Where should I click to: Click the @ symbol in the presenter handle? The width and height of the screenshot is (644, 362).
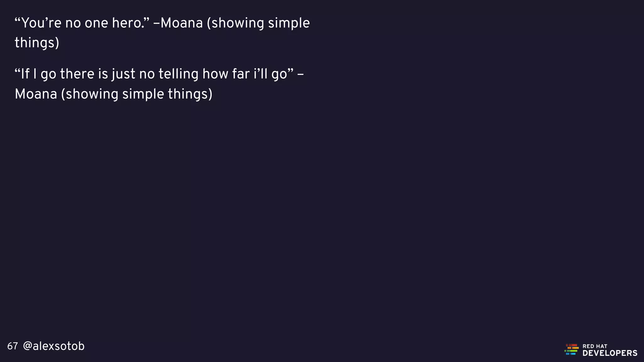[x=28, y=346]
